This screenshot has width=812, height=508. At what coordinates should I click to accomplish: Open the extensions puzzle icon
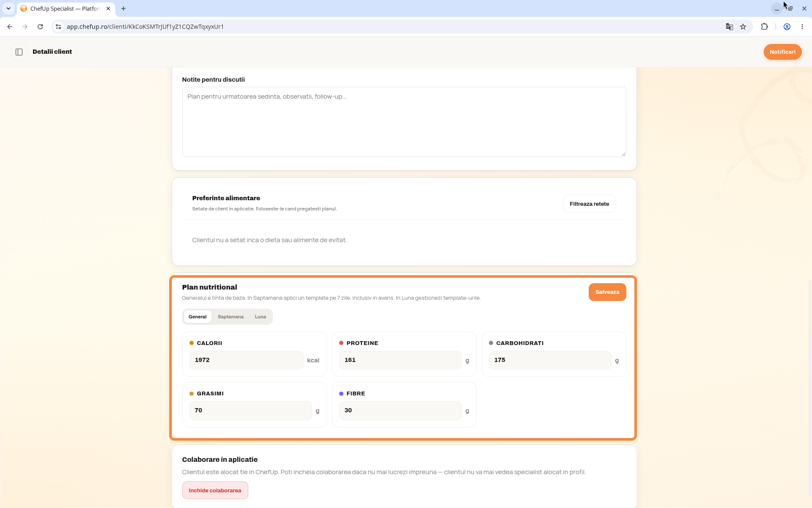tap(764, 27)
